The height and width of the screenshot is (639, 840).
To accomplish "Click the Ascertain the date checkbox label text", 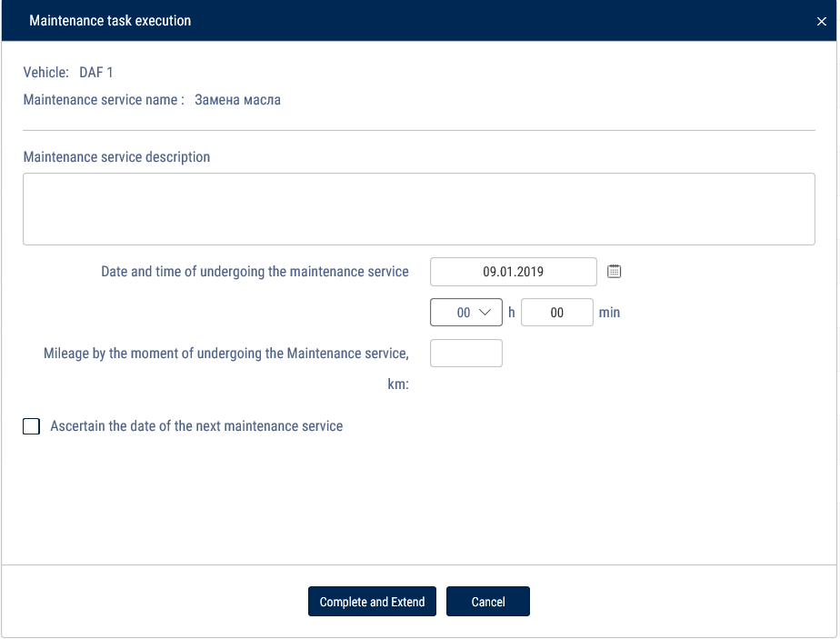I will [x=196, y=425].
